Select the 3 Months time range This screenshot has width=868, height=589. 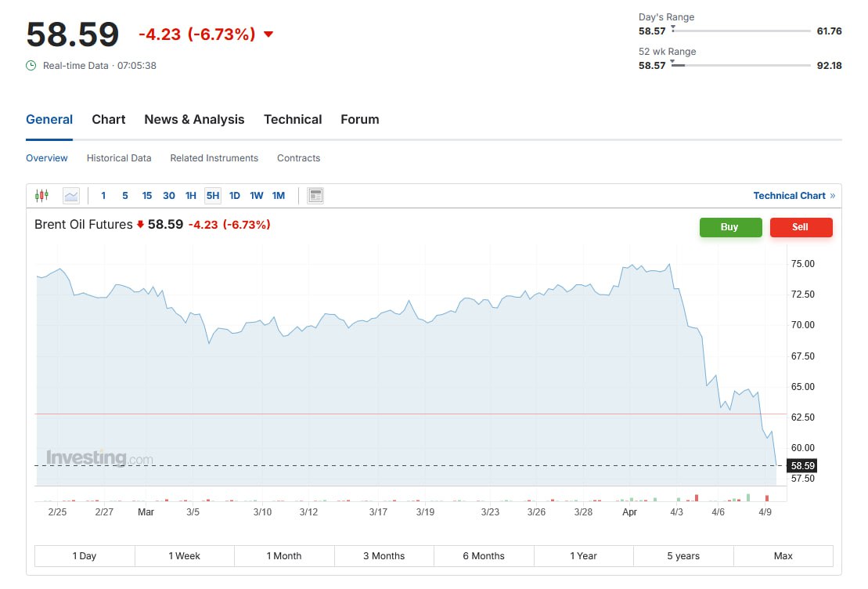(x=384, y=556)
